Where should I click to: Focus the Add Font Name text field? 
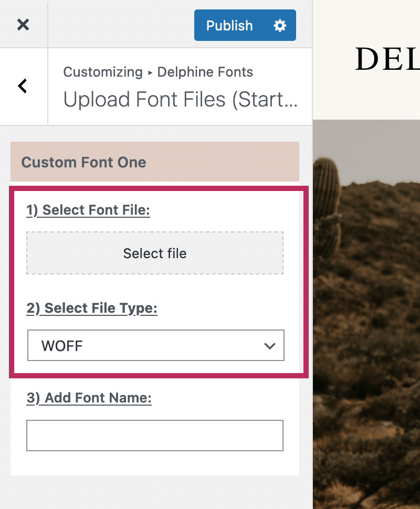155,436
